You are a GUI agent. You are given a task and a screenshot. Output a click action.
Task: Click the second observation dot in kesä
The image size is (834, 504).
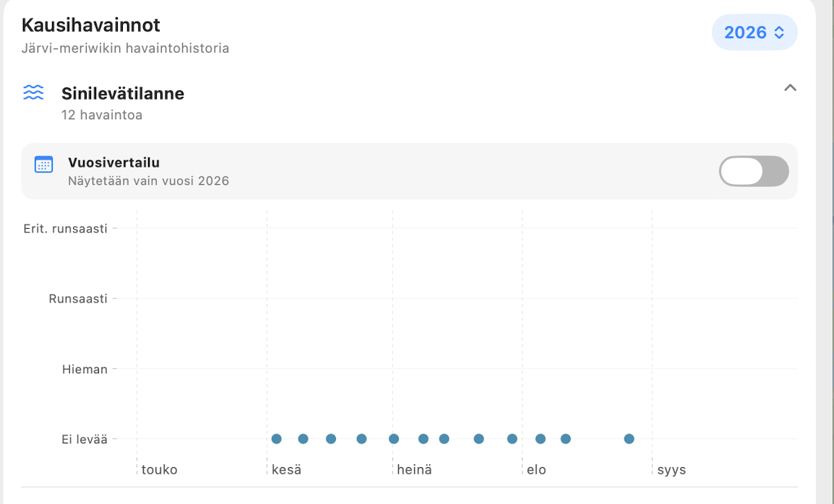click(x=304, y=438)
